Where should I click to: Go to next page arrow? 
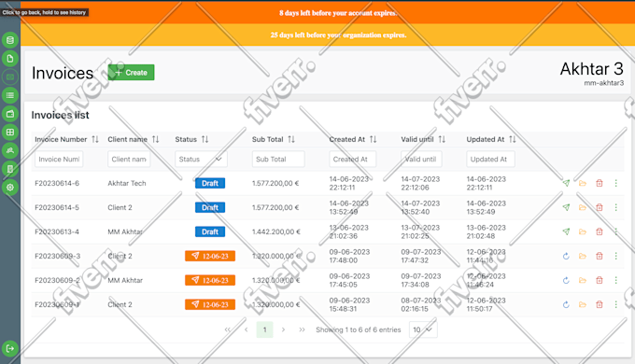pyautogui.click(x=284, y=329)
